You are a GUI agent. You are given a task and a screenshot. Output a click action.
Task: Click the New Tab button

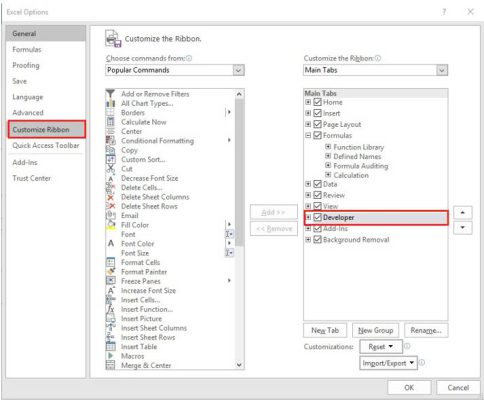coord(325,330)
